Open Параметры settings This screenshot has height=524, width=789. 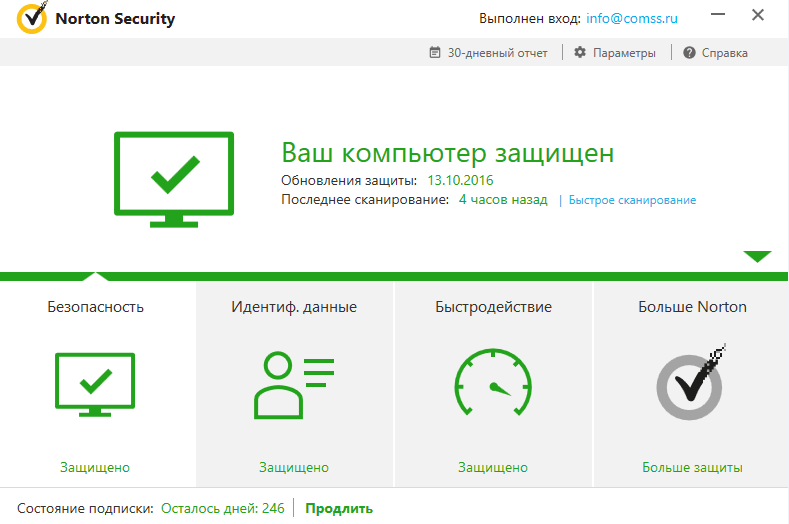(x=615, y=53)
